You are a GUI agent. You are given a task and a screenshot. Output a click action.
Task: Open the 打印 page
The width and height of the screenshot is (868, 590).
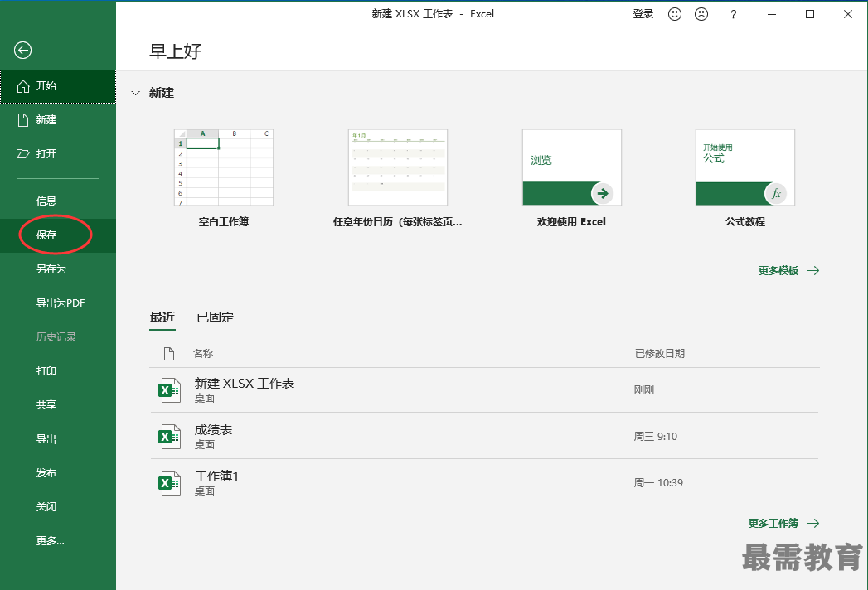(x=58, y=371)
